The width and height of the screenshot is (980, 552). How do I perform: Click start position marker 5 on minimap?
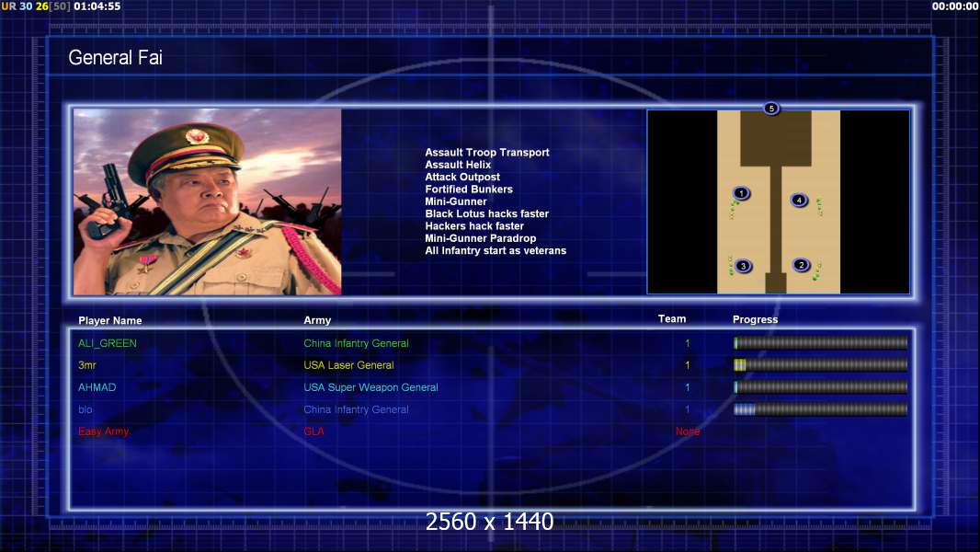pyautogui.click(x=771, y=109)
